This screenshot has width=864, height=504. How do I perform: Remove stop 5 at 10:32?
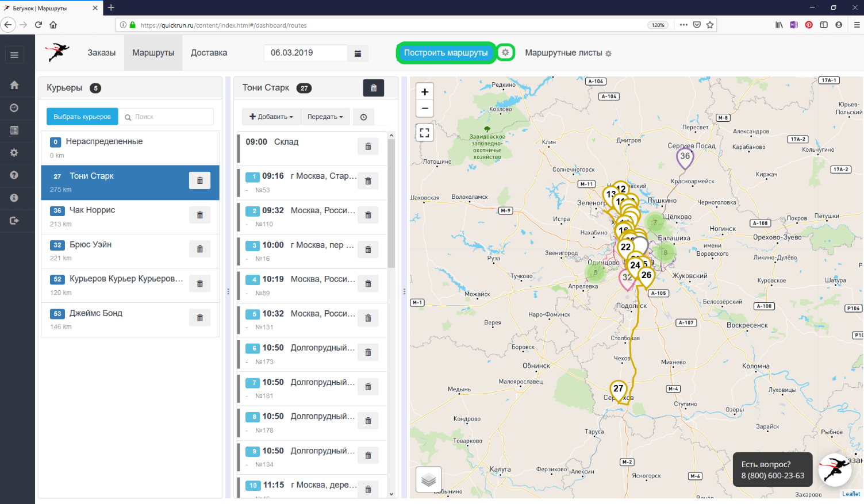pyautogui.click(x=368, y=318)
